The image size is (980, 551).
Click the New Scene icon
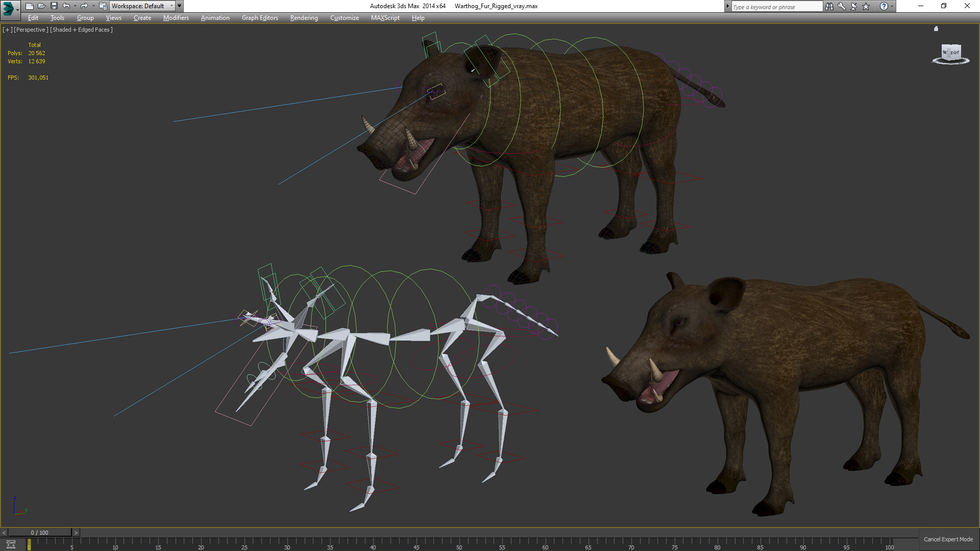click(x=29, y=6)
